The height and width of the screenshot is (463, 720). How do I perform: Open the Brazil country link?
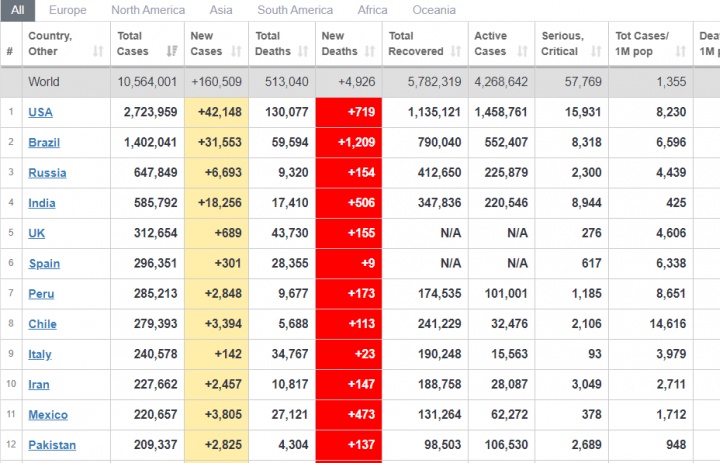[43, 143]
